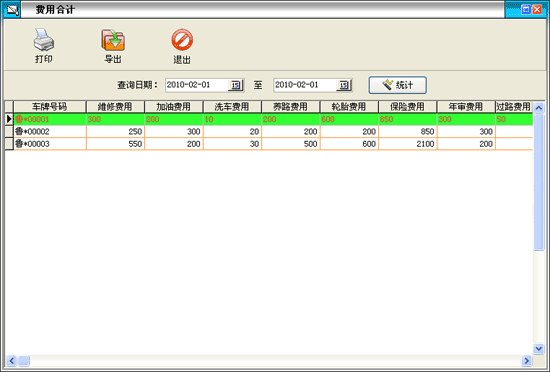Screen dimensions: 550x372
Task: Click insurance cost 2100 cell
Action: click(408, 144)
